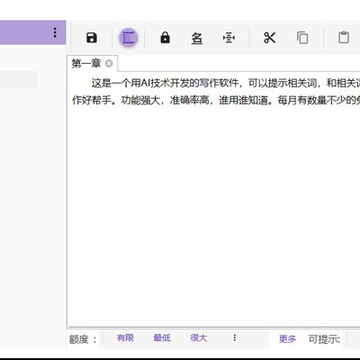Click the Paste clipboard icon
The height and width of the screenshot is (360, 360).
(344, 37)
